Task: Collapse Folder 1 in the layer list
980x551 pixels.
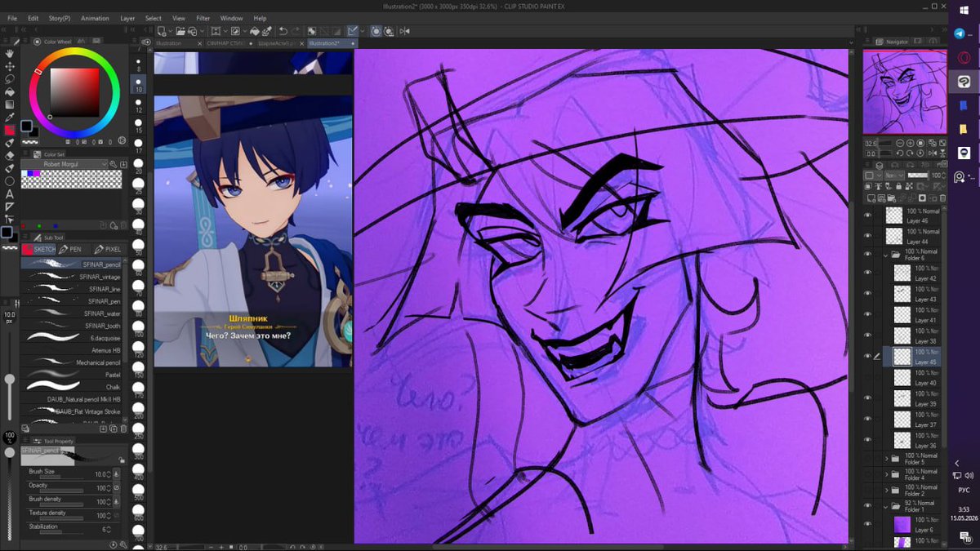Action: pos(886,506)
